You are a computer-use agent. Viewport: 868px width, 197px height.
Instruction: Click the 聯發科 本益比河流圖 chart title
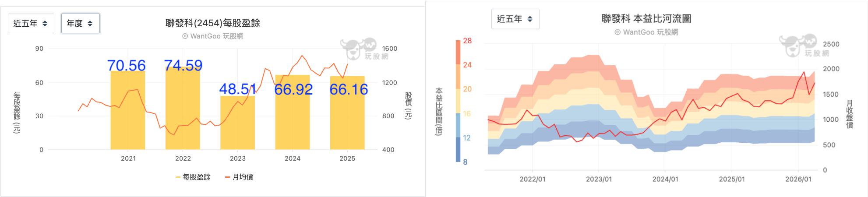coord(646,19)
